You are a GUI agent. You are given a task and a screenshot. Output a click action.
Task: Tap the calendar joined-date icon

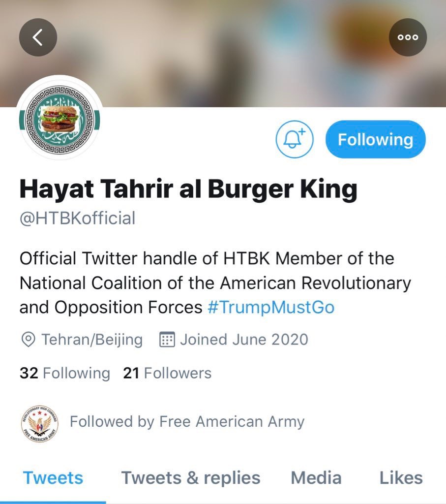(x=167, y=340)
